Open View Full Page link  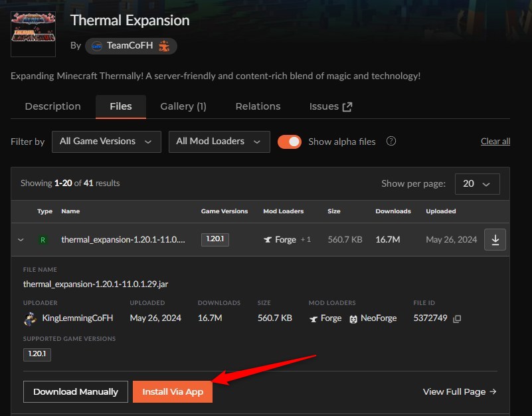[x=460, y=392]
